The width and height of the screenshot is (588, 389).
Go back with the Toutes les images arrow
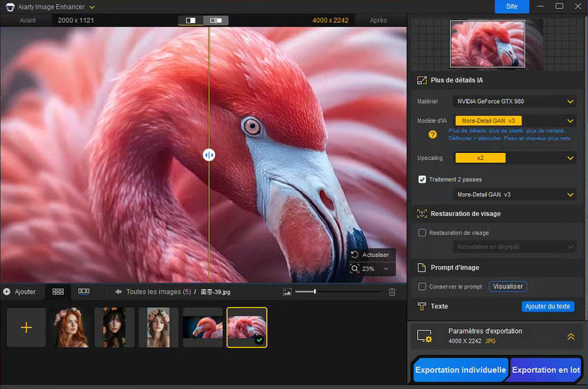click(x=118, y=291)
